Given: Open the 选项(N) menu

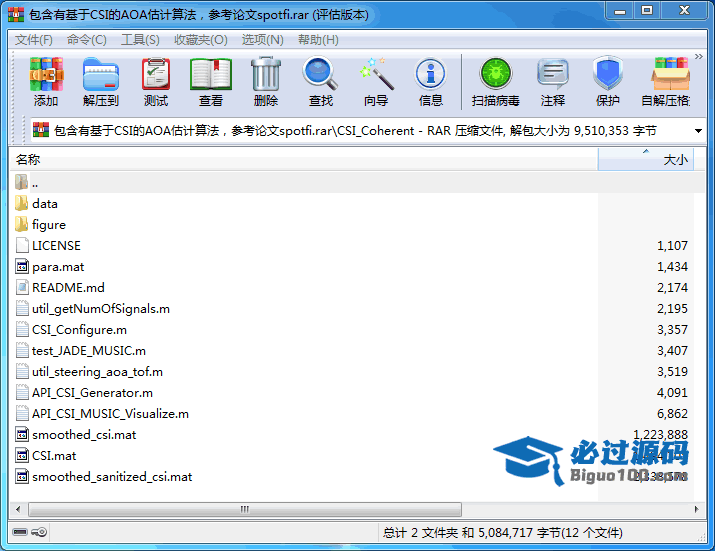Looking at the screenshot, I should point(262,40).
